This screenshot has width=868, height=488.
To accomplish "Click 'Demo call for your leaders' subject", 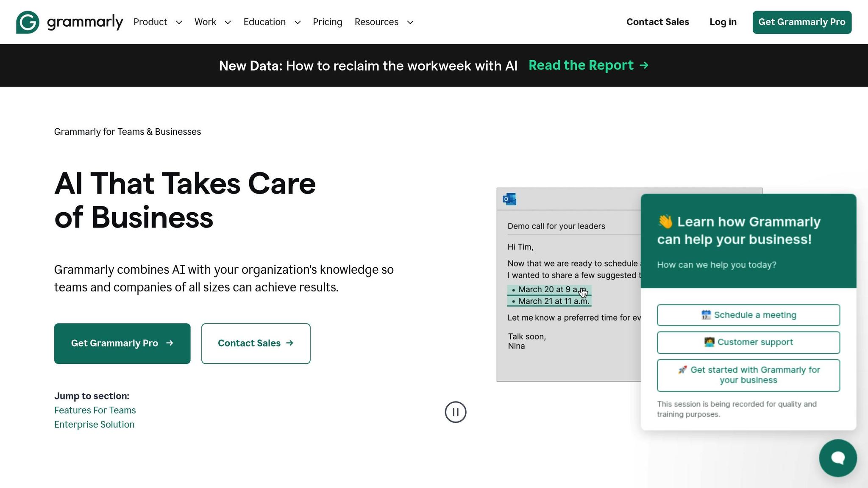I will pos(556,226).
